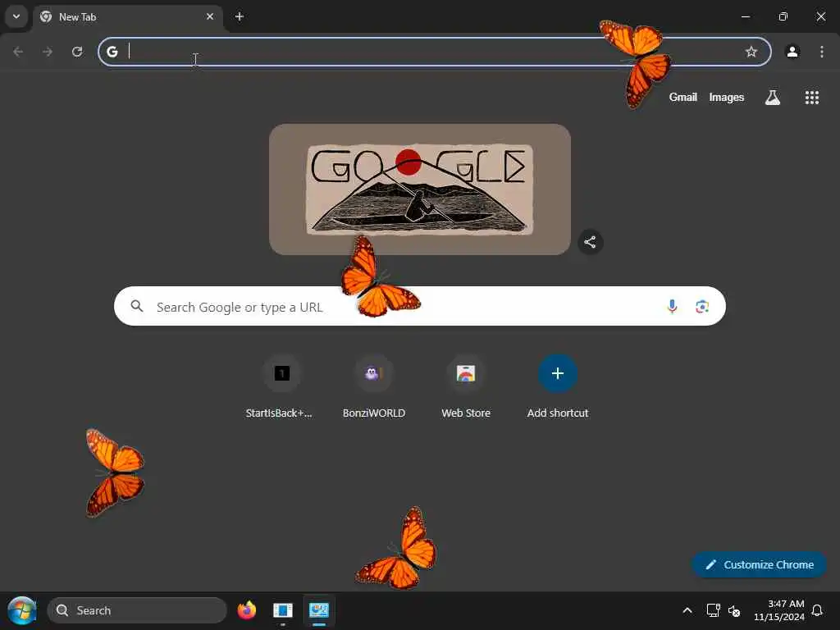Search by image with Google Lens icon
This screenshot has height=630, width=840.
702,307
